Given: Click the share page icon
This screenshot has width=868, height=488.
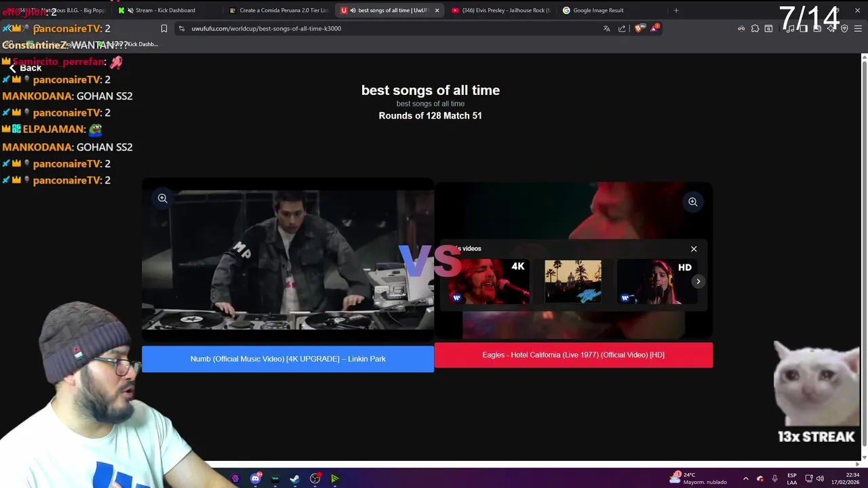Looking at the screenshot, I should pos(622,28).
